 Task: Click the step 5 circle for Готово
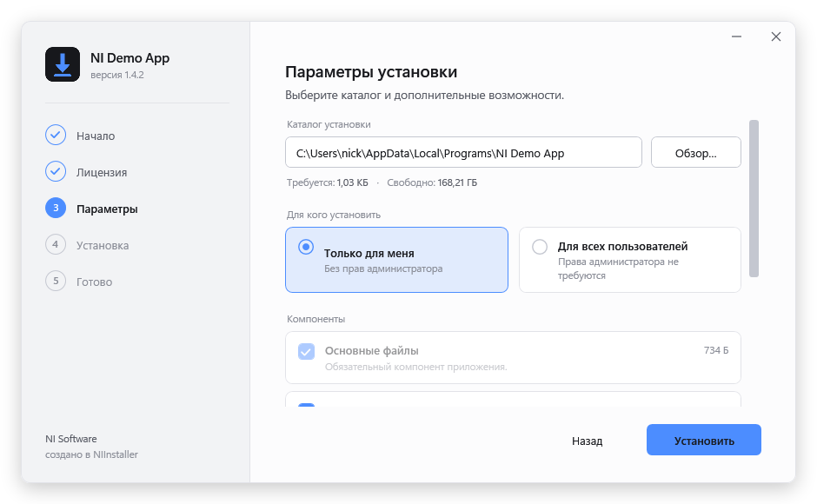[56, 281]
